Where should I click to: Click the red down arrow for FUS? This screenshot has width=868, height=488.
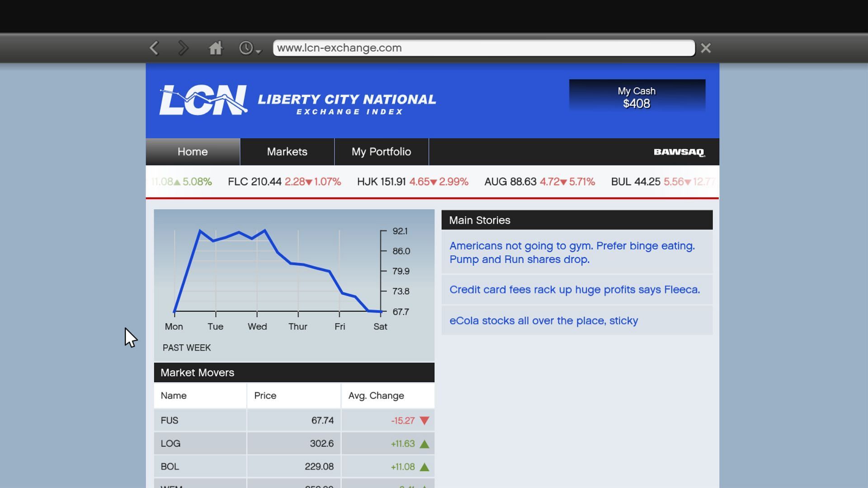click(424, 421)
